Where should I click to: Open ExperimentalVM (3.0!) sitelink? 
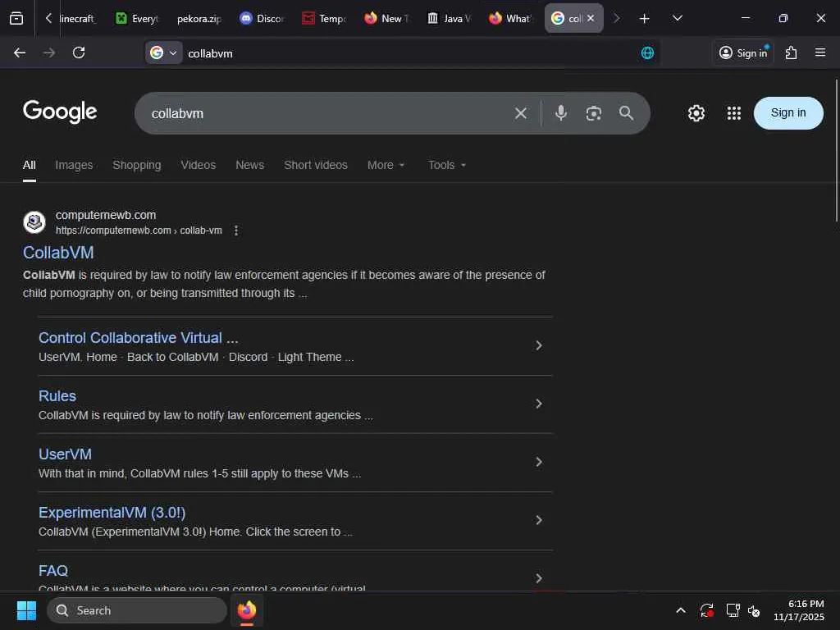[x=112, y=513]
